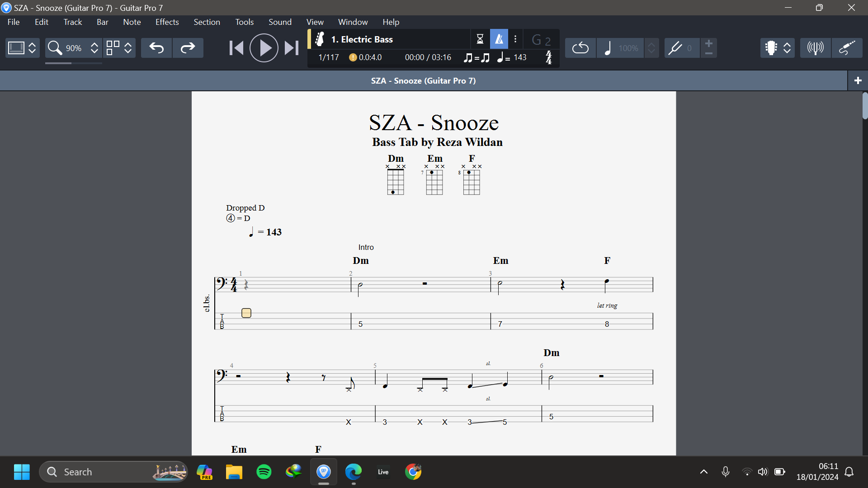Click the redo arrow icon
Viewport: 868px width, 488px height.
188,47
